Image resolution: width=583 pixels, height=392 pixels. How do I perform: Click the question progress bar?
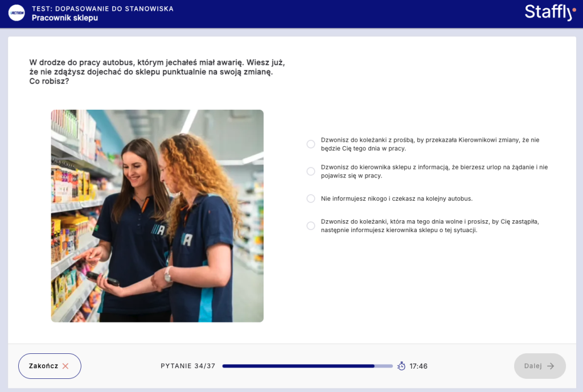307,366
